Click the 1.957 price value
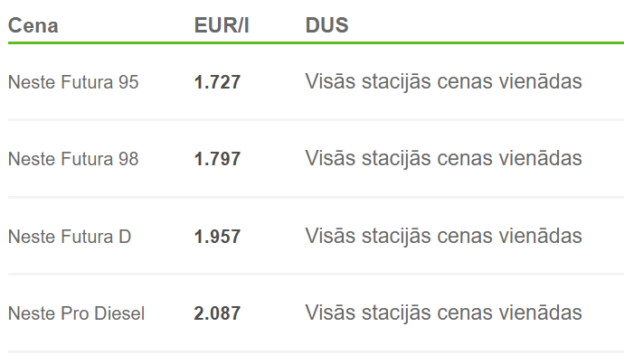 (217, 237)
